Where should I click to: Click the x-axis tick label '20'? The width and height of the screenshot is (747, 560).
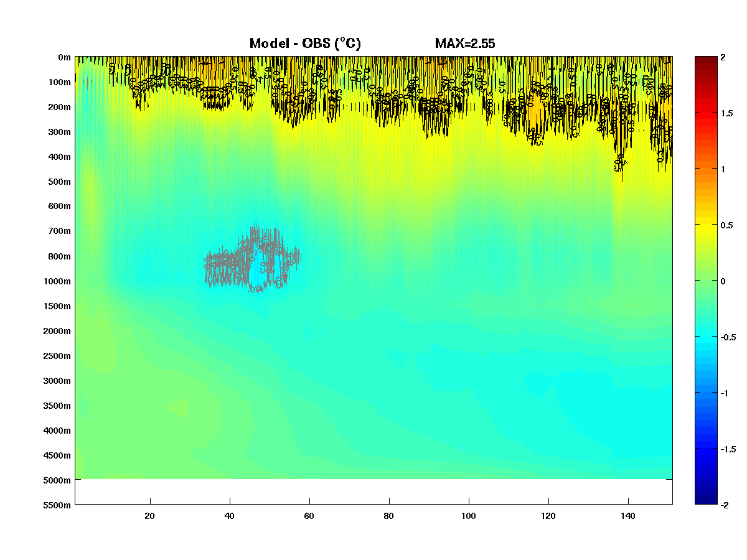point(149,515)
